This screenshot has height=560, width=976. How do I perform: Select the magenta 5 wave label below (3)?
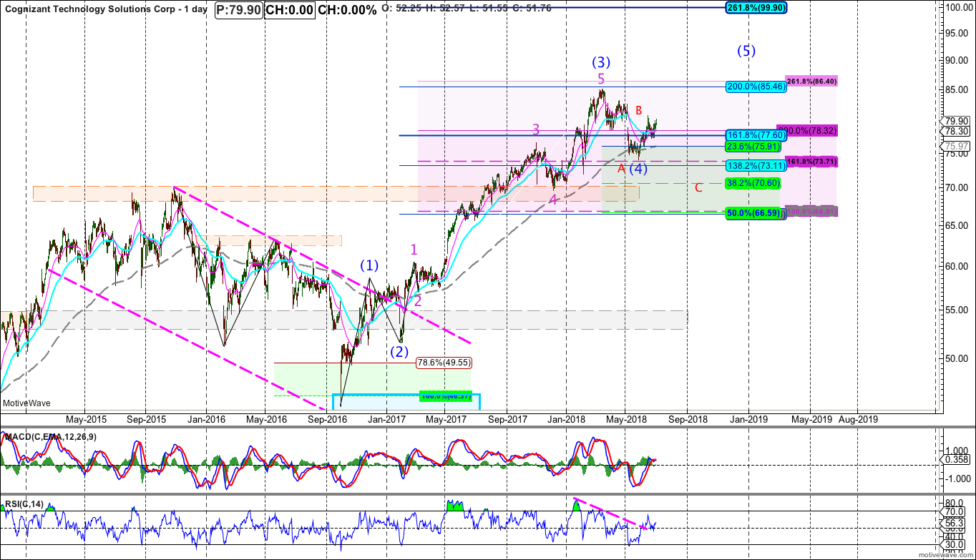pos(601,78)
